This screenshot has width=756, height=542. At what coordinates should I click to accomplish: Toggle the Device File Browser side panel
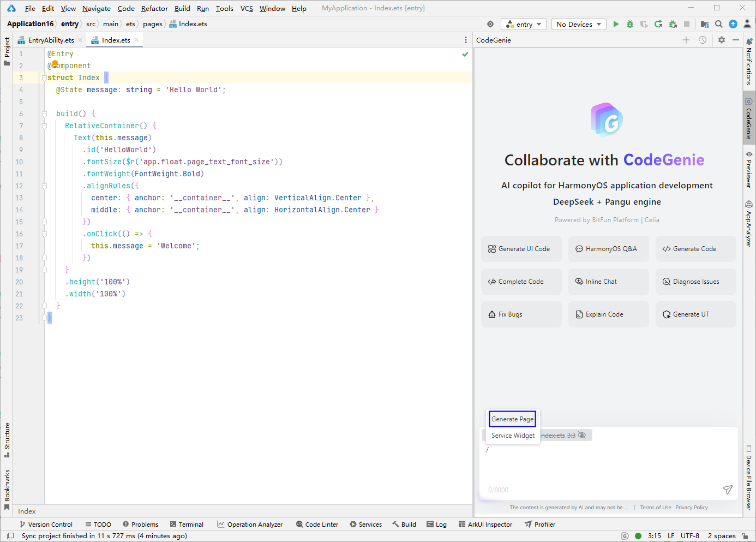(749, 478)
